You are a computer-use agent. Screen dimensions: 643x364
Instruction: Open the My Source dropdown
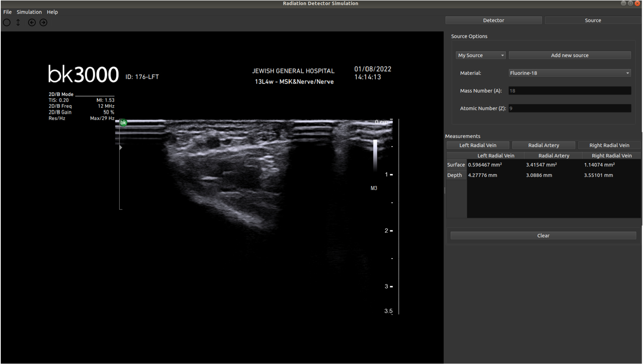(480, 55)
